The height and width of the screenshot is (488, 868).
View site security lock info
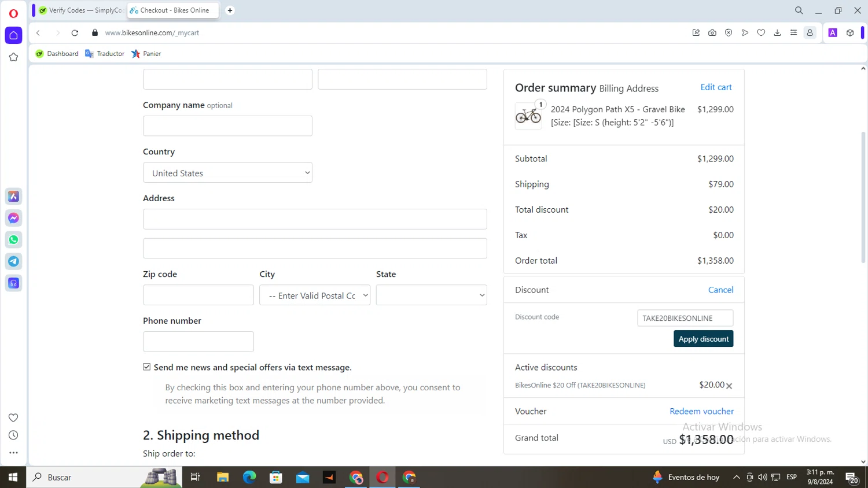point(95,33)
